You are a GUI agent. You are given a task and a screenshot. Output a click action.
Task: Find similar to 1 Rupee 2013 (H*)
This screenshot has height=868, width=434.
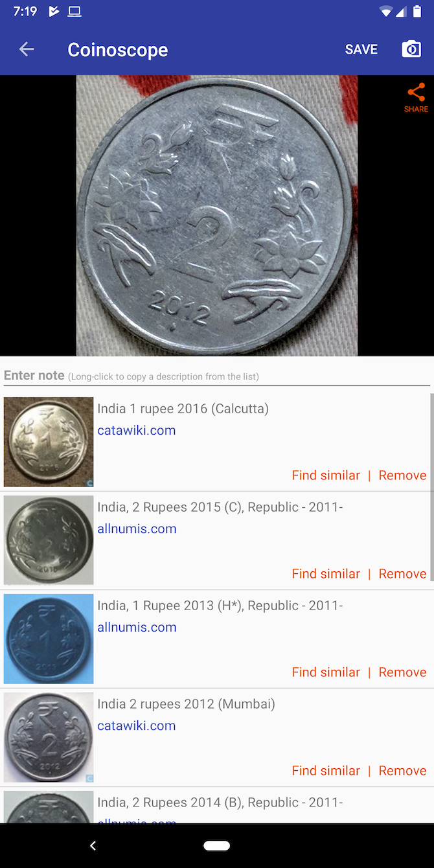(326, 672)
